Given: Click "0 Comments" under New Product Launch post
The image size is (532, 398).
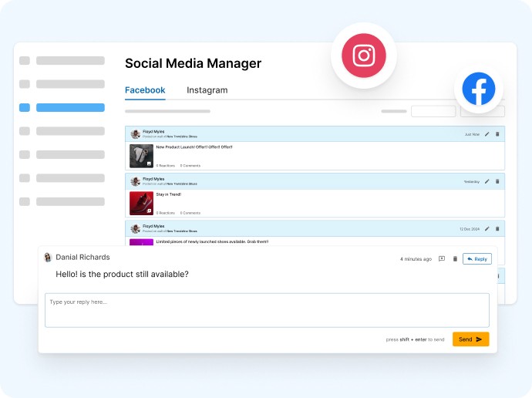Looking at the screenshot, I should (x=190, y=166).
